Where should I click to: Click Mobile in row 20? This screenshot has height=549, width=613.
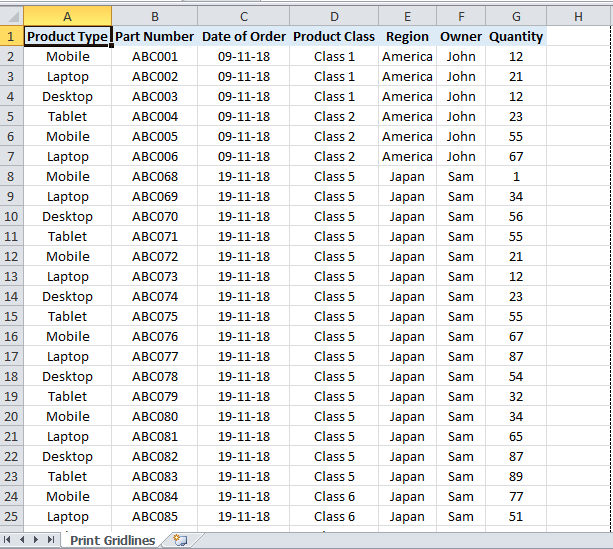tap(67, 416)
